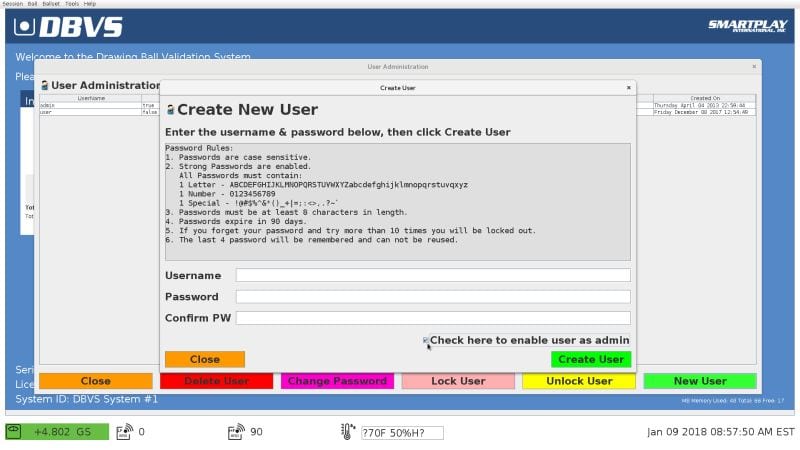The image size is (800, 450).
Task: Close the Create User dialog with X
Action: [629, 88]
